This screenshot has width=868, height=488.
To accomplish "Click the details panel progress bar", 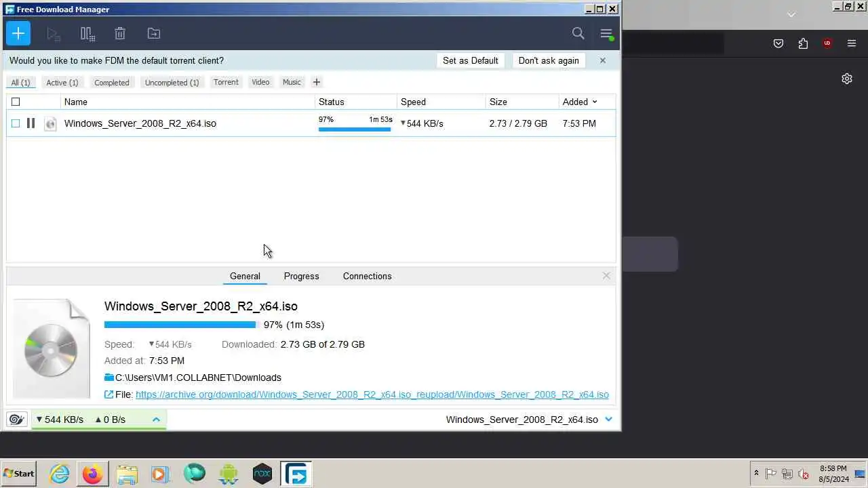I will pos(181,325).
